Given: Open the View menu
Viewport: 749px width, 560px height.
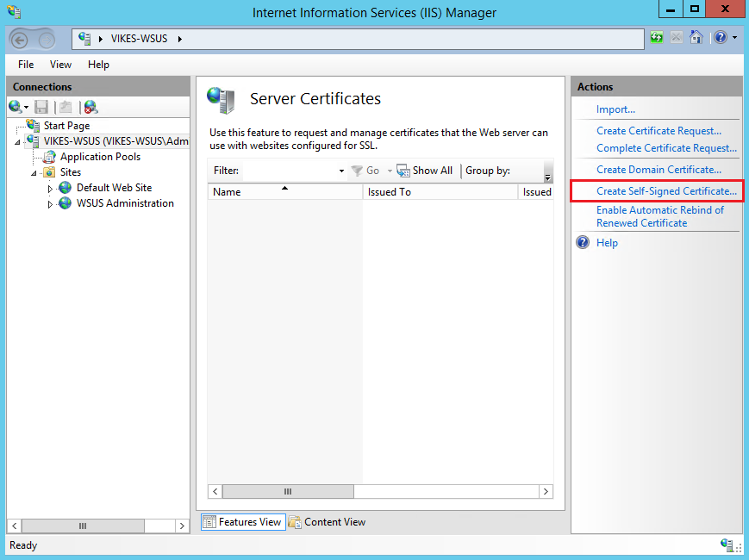Looking at the screenshot, I should (x=60, y=64).
